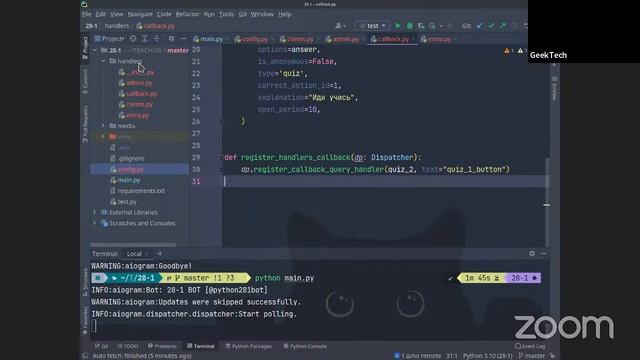The height and width of the screenshot is (360, 640).
Task: Open the Tools menu
Action: [x=226, y=14]
